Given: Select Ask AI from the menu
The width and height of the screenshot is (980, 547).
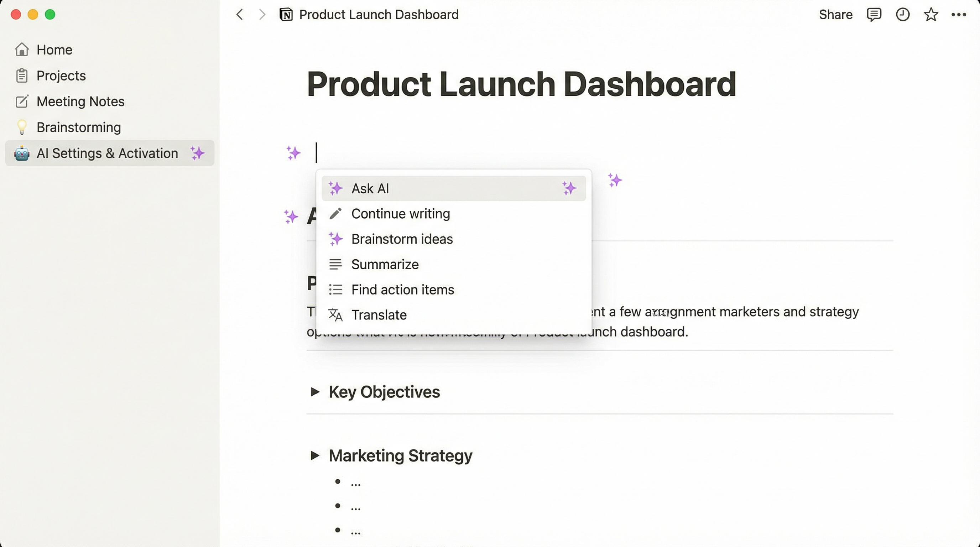Looking at the screenshot, I should coord(370,188).
